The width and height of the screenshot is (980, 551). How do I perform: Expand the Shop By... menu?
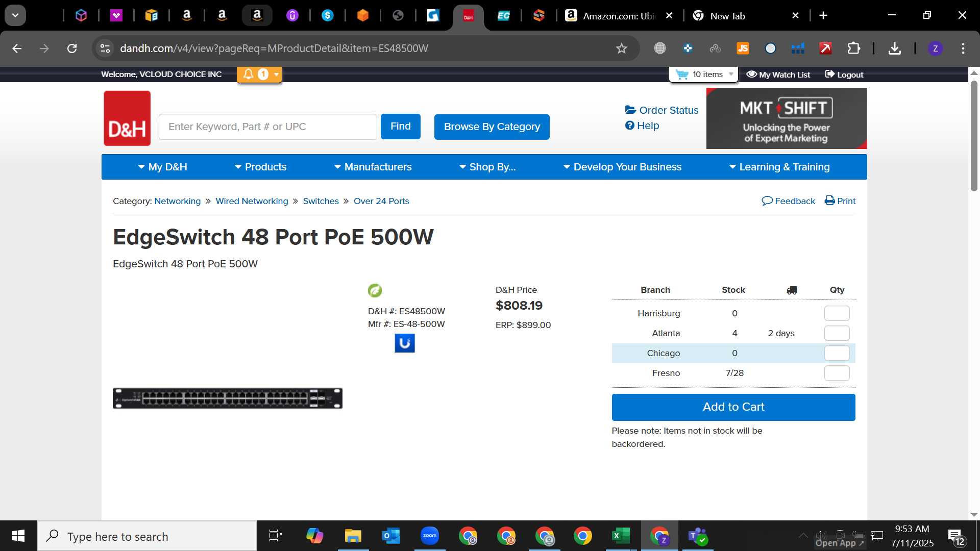(487, 167)
